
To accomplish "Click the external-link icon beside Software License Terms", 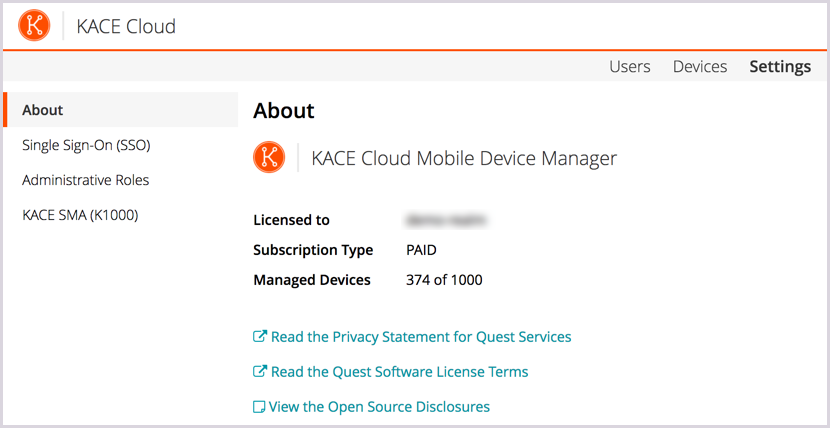I will pyautogui.click(x=260, y=372).
